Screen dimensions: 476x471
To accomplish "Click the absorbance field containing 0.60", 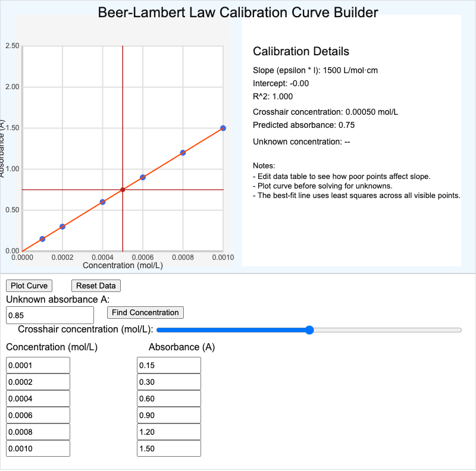I will [x=168, y=398].
